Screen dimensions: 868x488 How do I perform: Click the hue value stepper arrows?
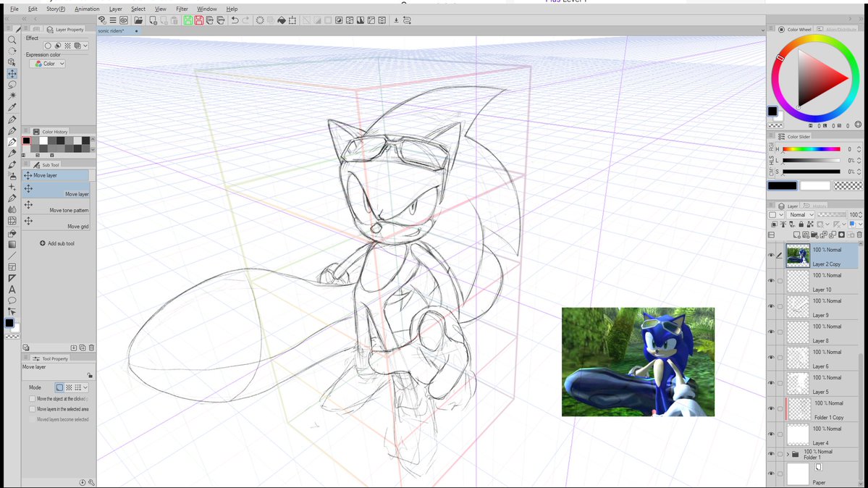pos(859,149)
